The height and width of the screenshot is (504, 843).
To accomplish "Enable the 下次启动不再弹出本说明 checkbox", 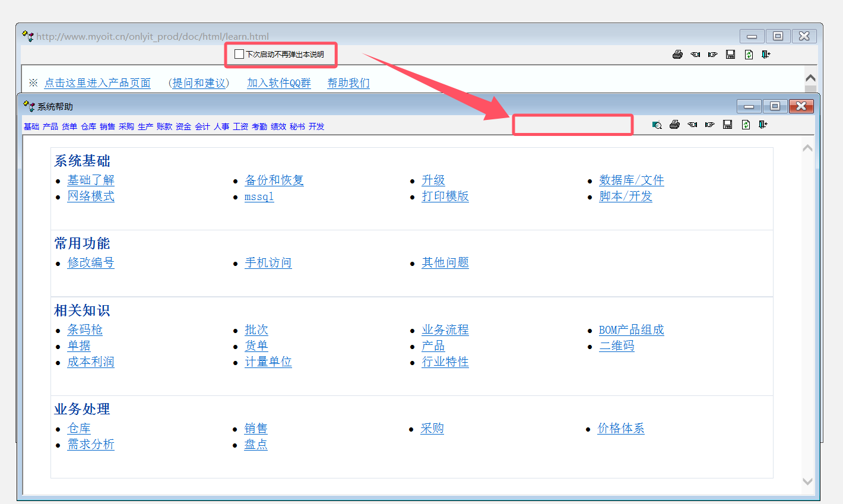I will coord(239,55).
